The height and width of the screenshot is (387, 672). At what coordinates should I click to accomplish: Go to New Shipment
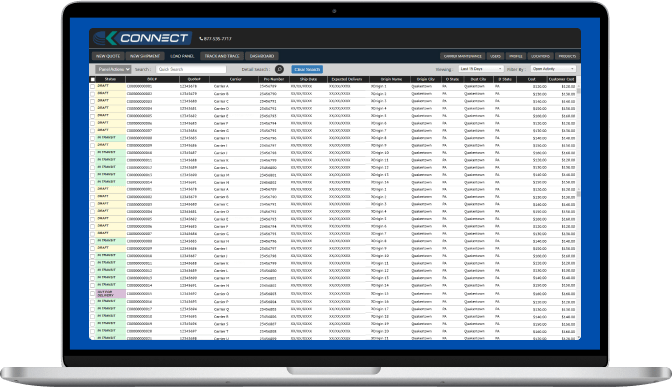(x=145, y=56)
